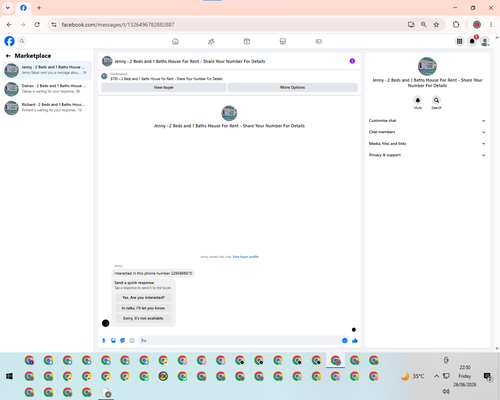Open browser zoom magnifier icon
The width and height of the screenshot is (500, 400).
(x=424, y=25)
